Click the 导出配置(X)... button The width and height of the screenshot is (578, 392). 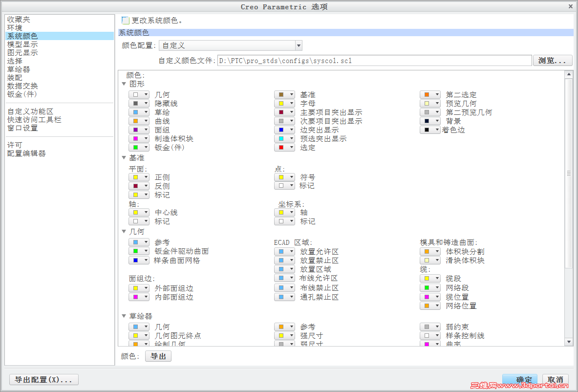tap(43, 379)
